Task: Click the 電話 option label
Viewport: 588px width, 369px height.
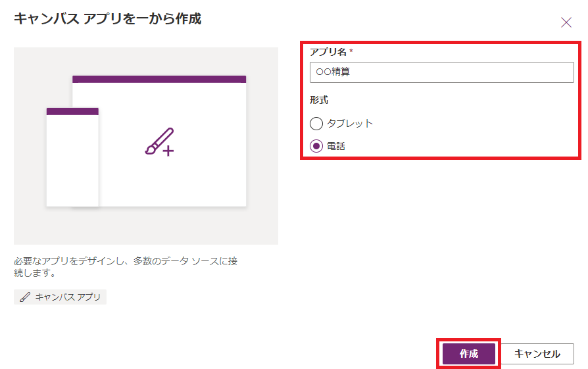Action: click(336, 146)
